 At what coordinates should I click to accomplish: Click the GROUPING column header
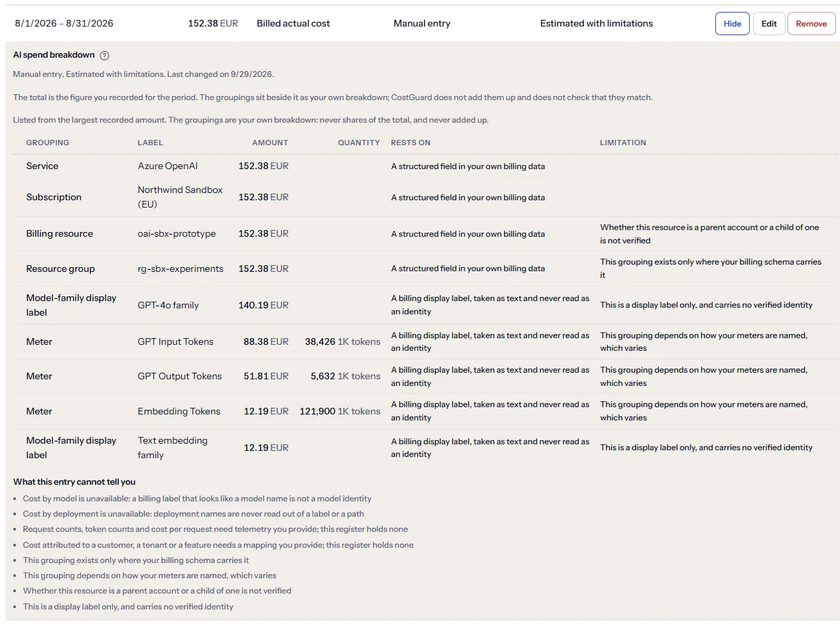click(48, 143)
